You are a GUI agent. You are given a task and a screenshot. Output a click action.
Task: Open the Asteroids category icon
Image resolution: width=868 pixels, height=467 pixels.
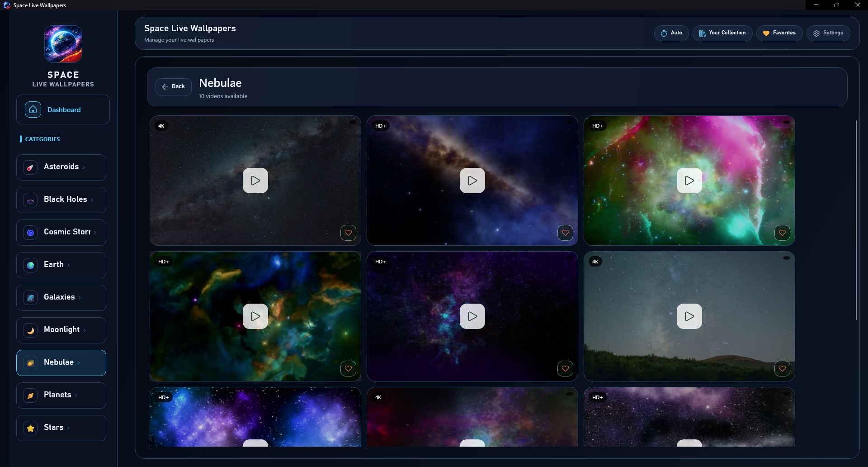click(x=30, y=167)
